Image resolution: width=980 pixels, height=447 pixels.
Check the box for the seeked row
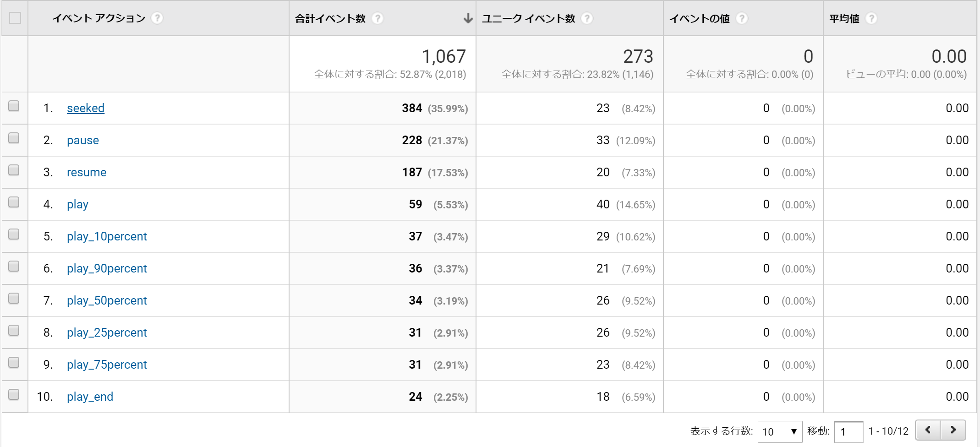14,106
